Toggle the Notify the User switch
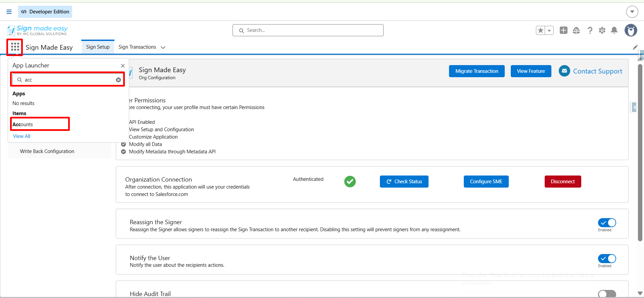The image size is (644, 298). click(x=607, y=259)
